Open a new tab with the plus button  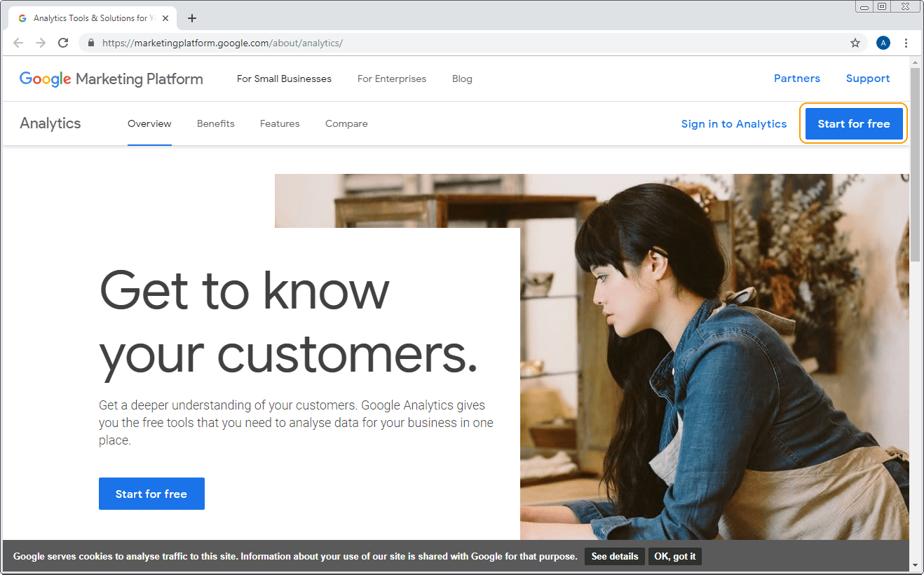192,18
